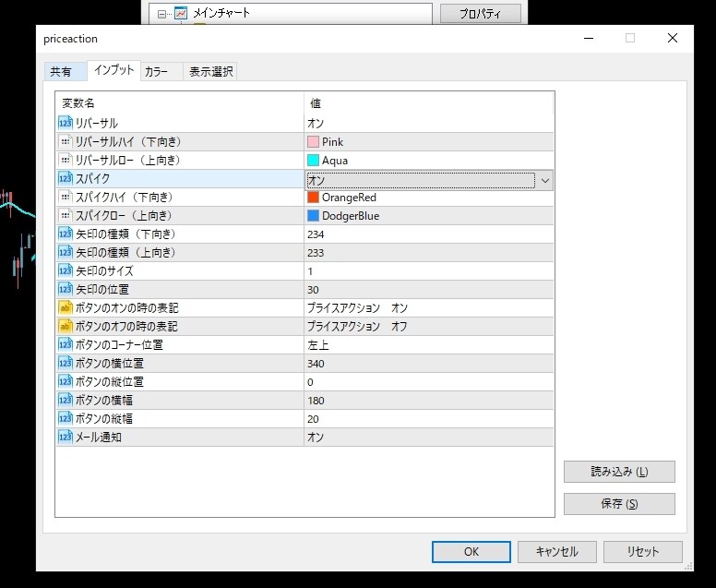Click the プロパティ button in background window

(x=481, y=14)
